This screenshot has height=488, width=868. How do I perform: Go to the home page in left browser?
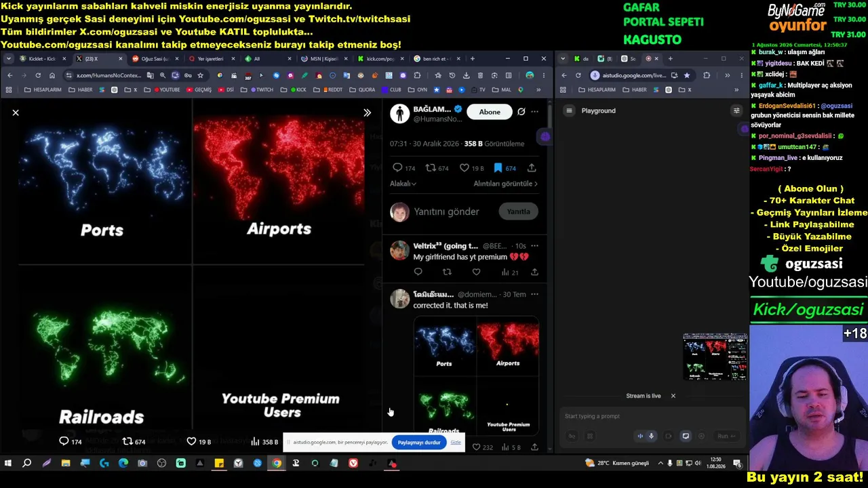pyautogui.click(x=52, y=75)
